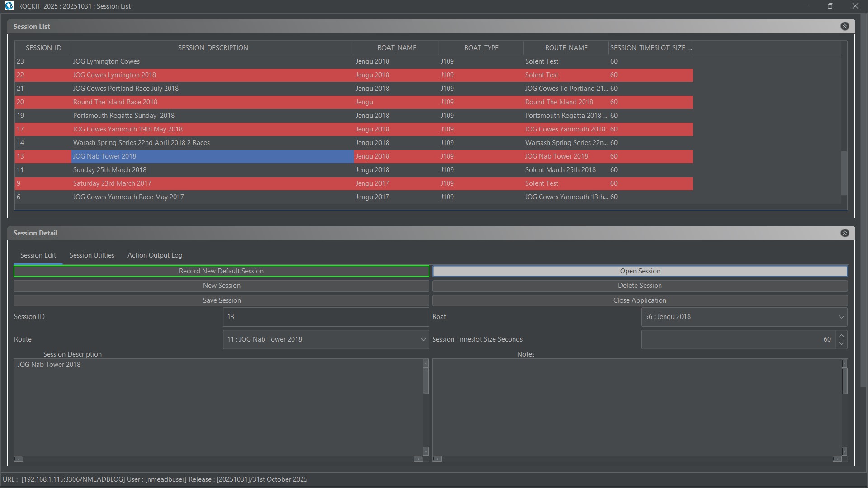Click the Open Session button

639,271
